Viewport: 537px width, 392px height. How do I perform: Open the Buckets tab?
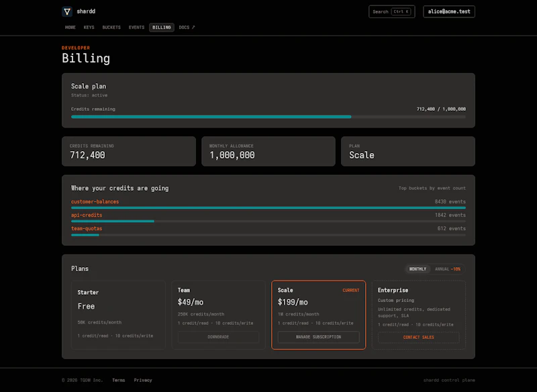pyautogui.click(x=111, y=28)
